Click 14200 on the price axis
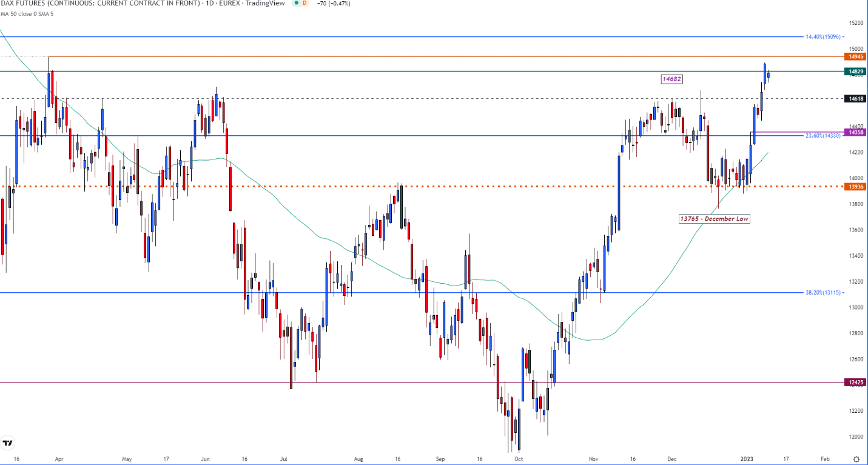This screenshot has height=465, width=868. (x=856, y=152)
